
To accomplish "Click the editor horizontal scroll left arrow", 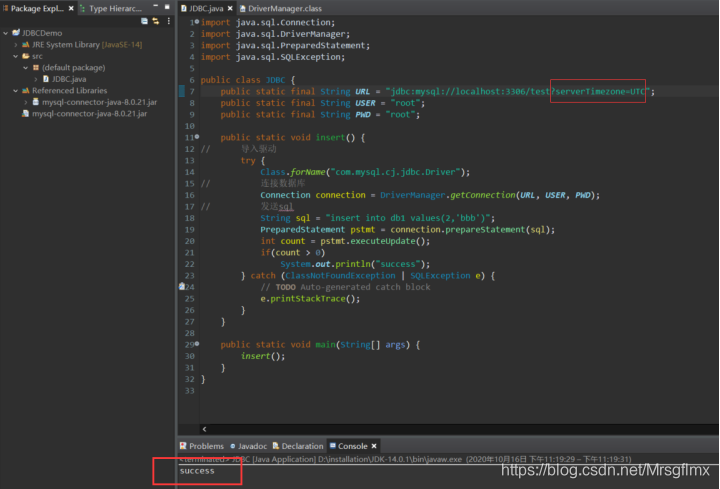I will [x=204, y=429].
